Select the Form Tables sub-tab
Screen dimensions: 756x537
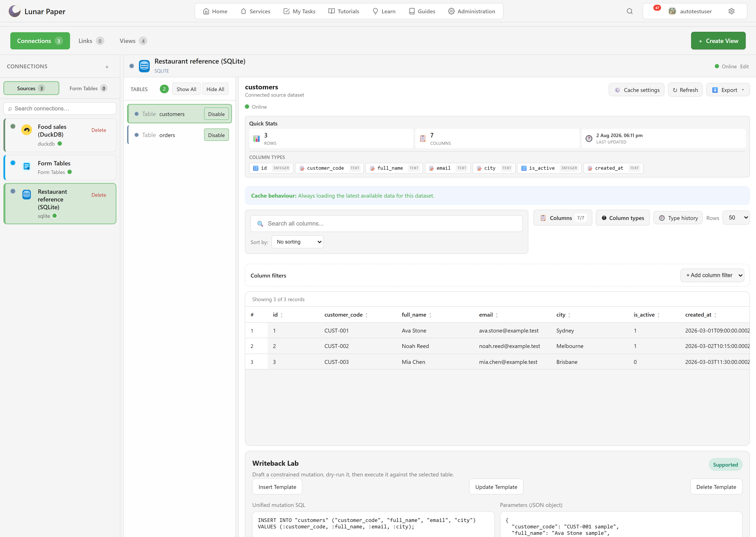point(88,88)
